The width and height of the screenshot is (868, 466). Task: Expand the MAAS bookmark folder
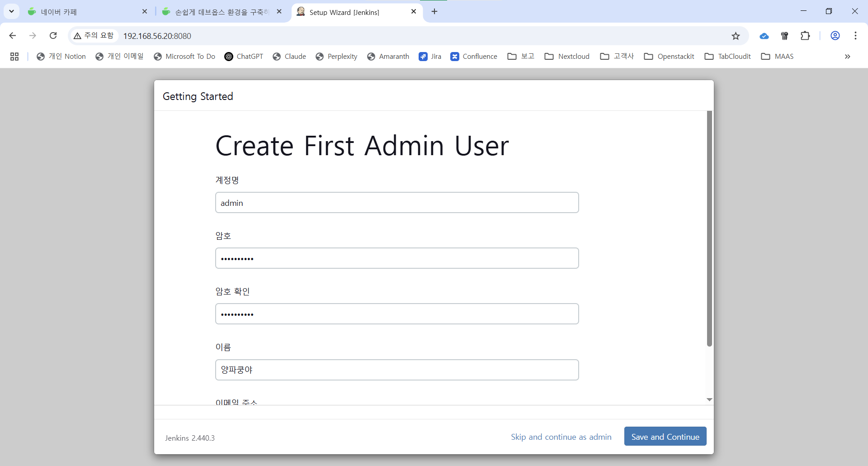tap(778, 57)
